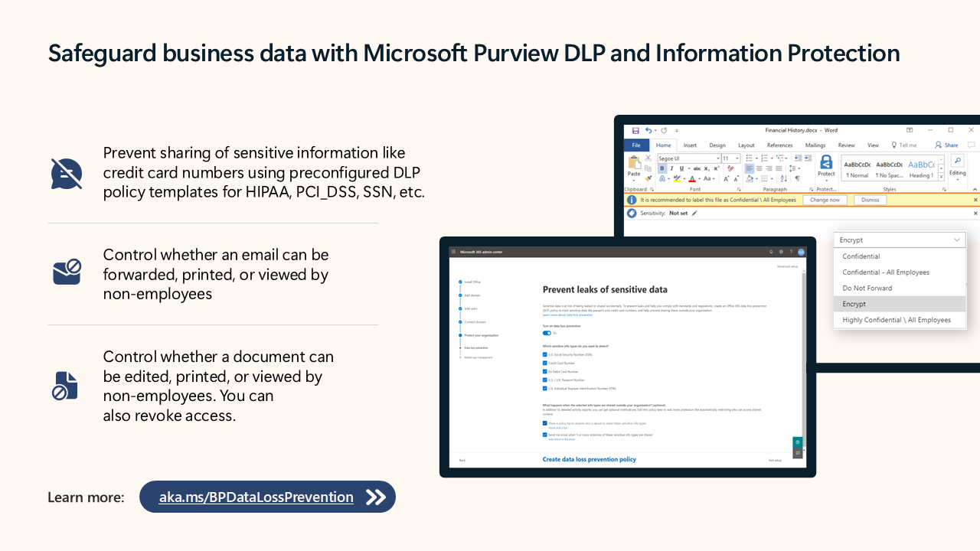
Task: Switch to Insert tab in Word
Action: [690, 145]
